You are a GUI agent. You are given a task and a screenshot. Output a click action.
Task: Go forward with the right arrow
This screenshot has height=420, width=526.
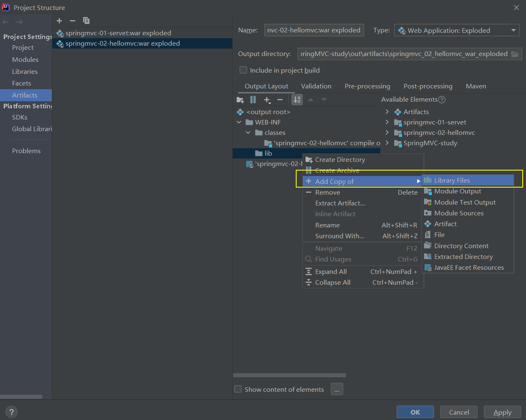tap(19, 22)
